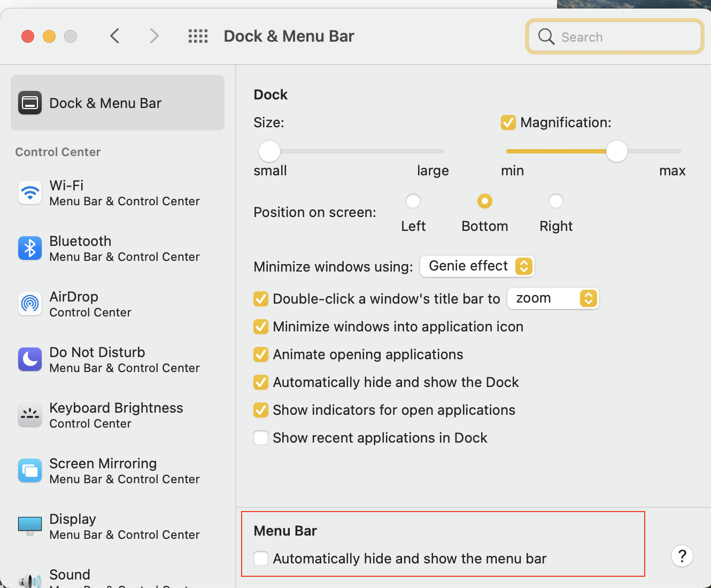Click the Keyboard Brightness icon
Viewport: 711px width, 588px height.
click(30, 415)
